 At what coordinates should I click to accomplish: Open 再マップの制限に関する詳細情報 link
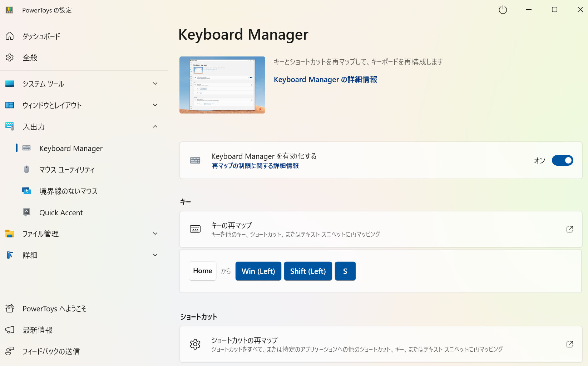click(x=255, y=166)
